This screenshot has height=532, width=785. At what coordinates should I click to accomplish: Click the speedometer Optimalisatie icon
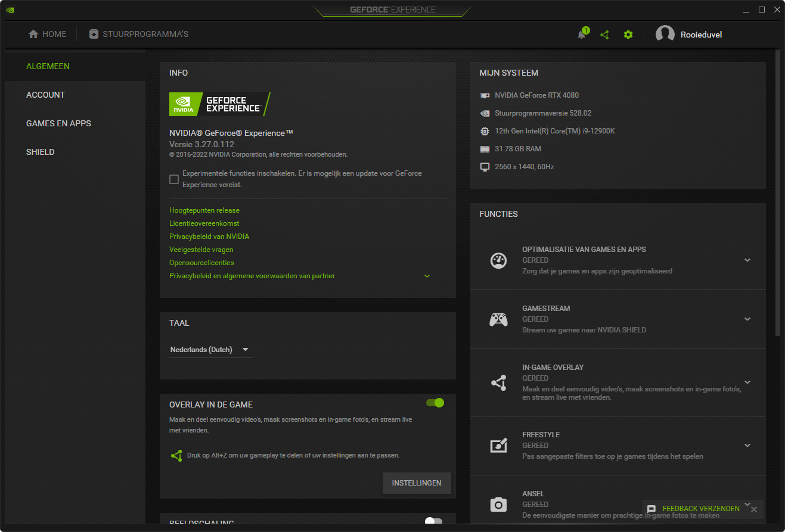click(498, 260)
